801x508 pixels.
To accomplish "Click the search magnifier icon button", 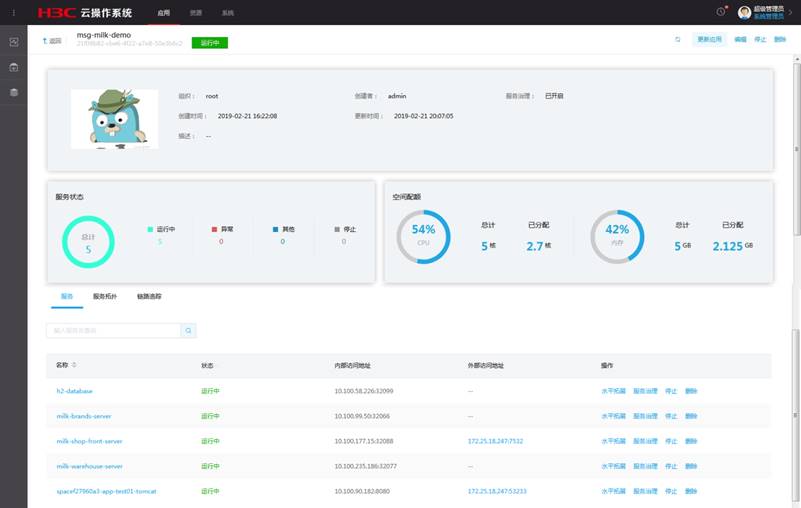I will [x=188, y=330].
